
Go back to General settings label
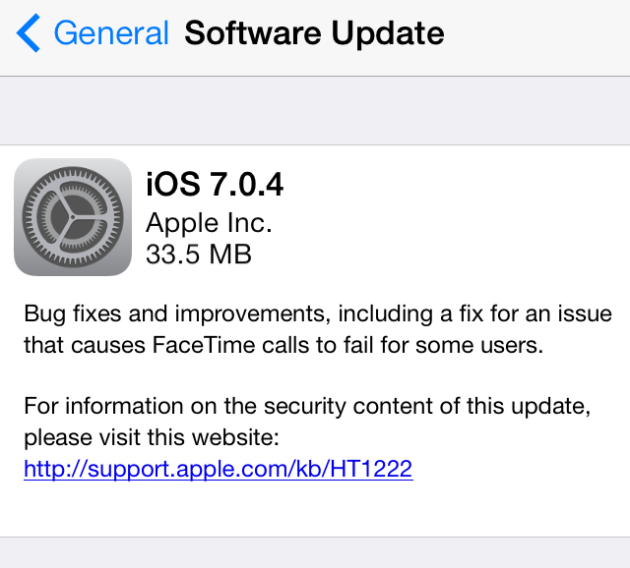point(111,34)
